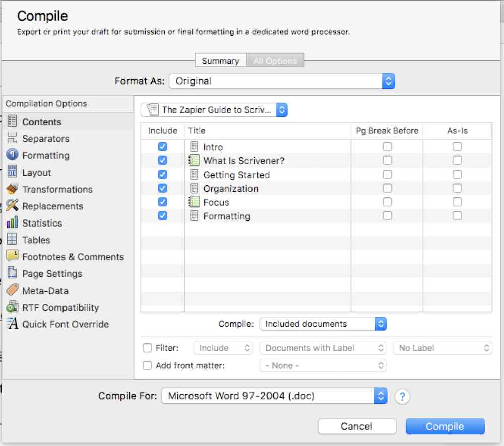
Task: Uncheck Include for the Intro document
Action: [x=163, y=147]
